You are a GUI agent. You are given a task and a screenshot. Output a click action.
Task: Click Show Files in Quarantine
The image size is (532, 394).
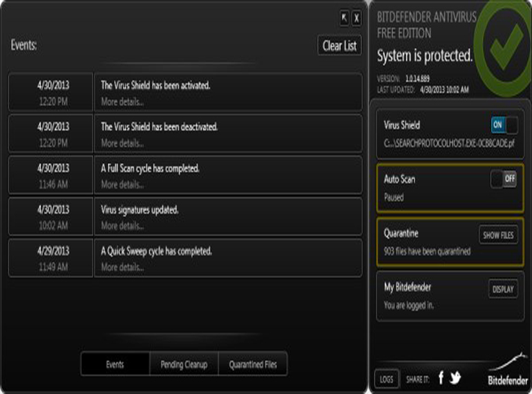pyautogui.click(x=498, y=235)
